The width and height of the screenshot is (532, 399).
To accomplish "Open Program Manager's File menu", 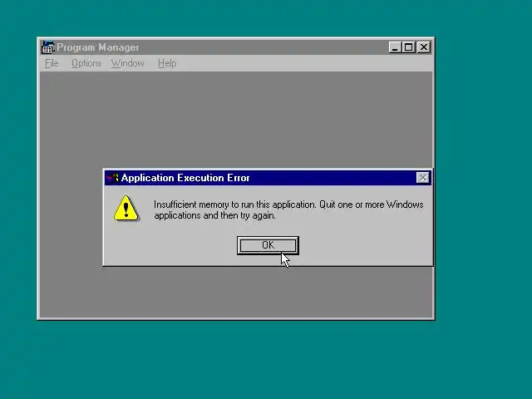I will coord(52,63).
